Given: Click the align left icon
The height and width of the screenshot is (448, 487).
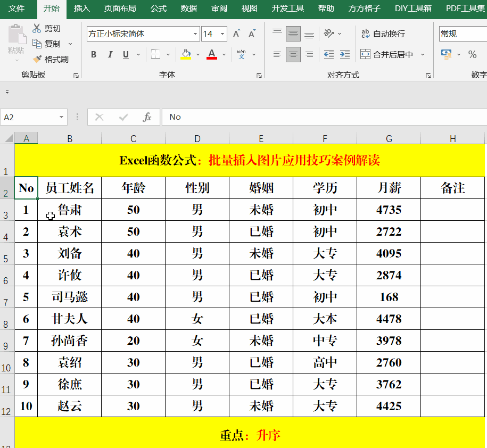Looking at the screenshot, I should [277, 54].
